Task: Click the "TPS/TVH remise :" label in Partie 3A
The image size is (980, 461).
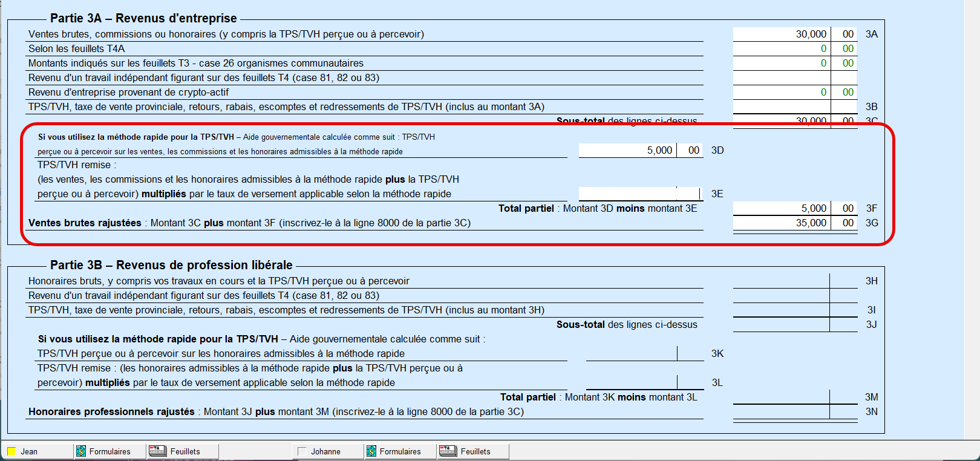Action: [77, 165]
